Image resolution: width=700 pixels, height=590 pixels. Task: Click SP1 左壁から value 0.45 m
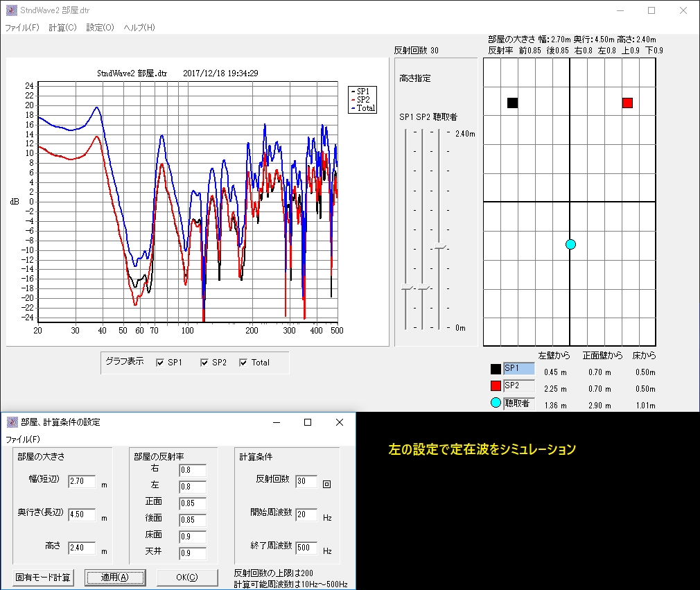555,372
